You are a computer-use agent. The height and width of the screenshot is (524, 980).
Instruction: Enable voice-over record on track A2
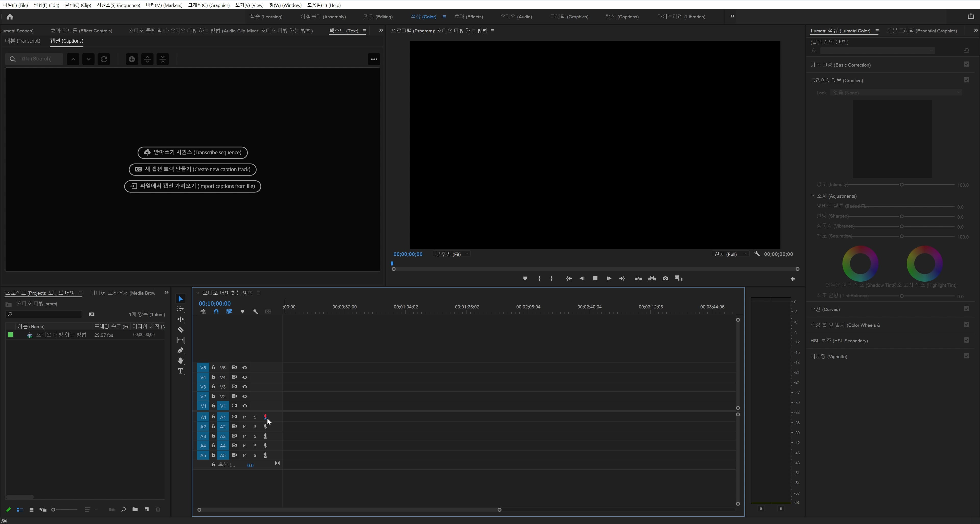265,427
